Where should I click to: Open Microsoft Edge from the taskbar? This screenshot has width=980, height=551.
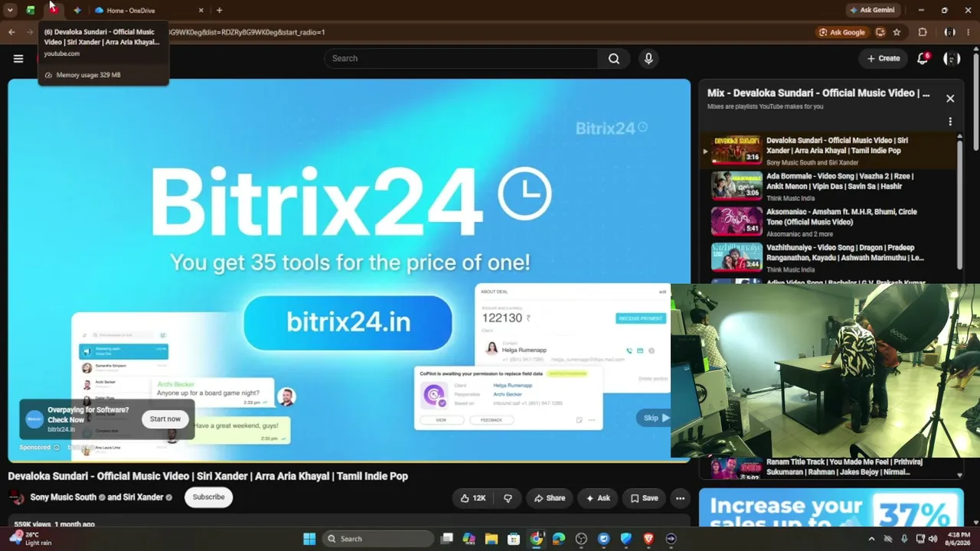559,539
